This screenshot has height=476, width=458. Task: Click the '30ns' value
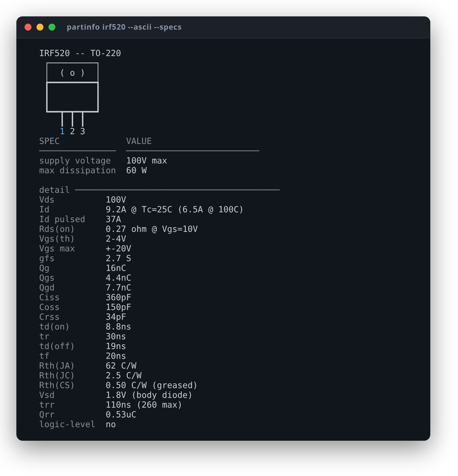[116, 336]
